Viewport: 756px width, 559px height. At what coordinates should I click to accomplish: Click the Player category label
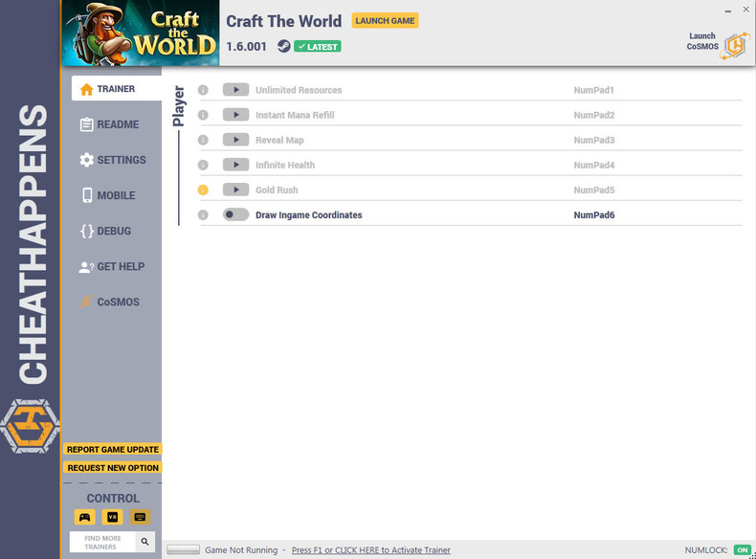point(179,106)
